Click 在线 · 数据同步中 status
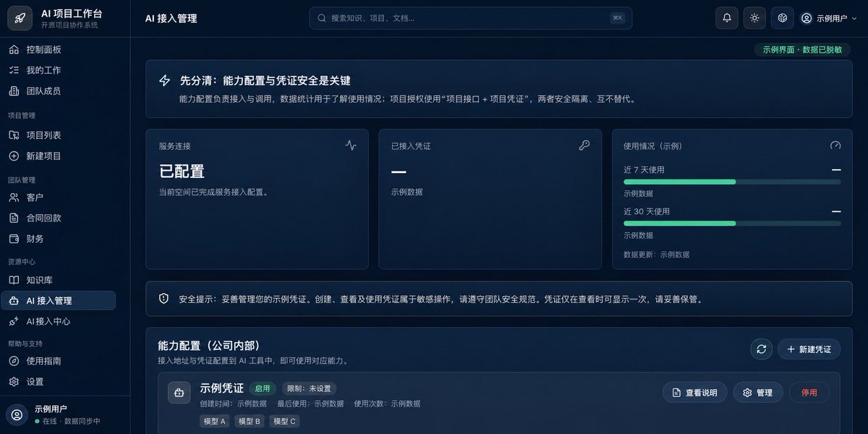This screenshot has width=868, height=434. point(67,421)
